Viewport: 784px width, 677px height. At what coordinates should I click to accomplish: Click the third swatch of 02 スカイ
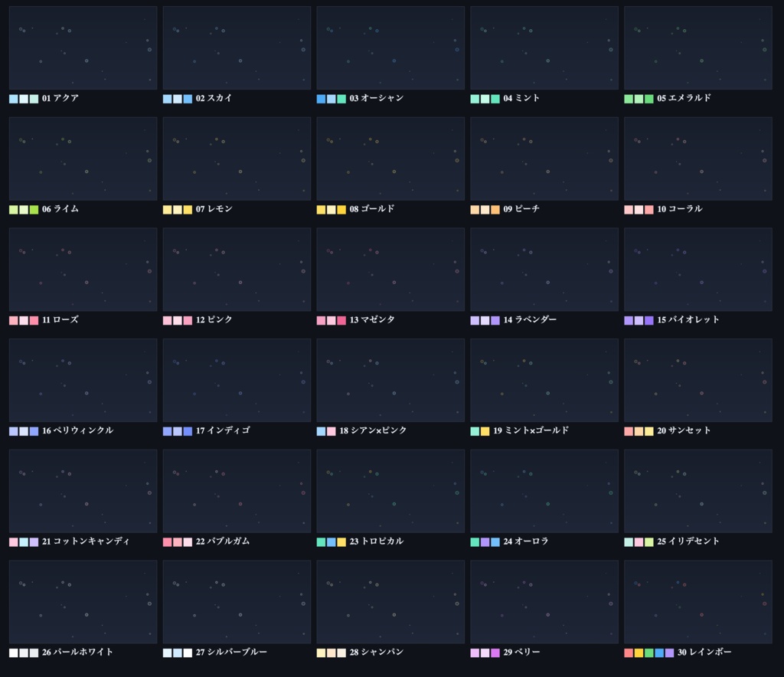tap(188, 99)
